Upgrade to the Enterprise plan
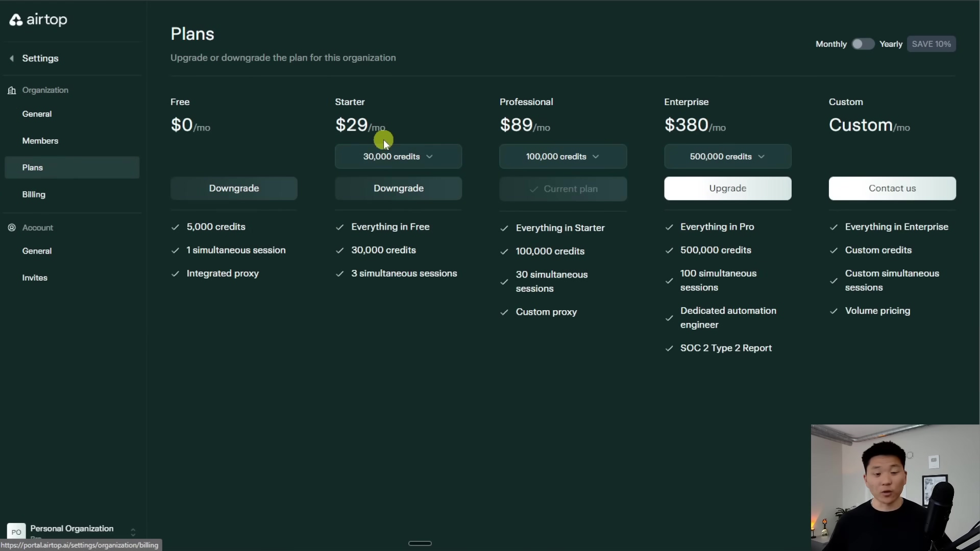Image resolution: width=980 pixels, height=551 pixels. [727, 188]
